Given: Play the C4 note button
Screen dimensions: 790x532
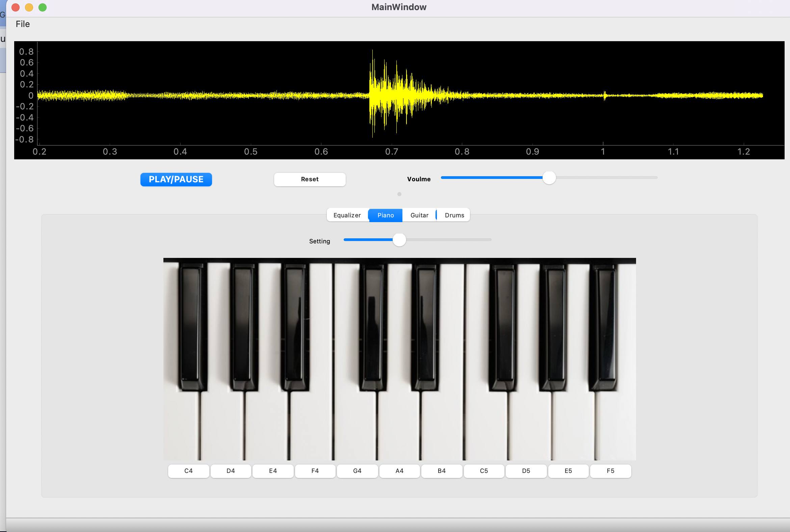Looking at the screenshot, I should [188, 471].
